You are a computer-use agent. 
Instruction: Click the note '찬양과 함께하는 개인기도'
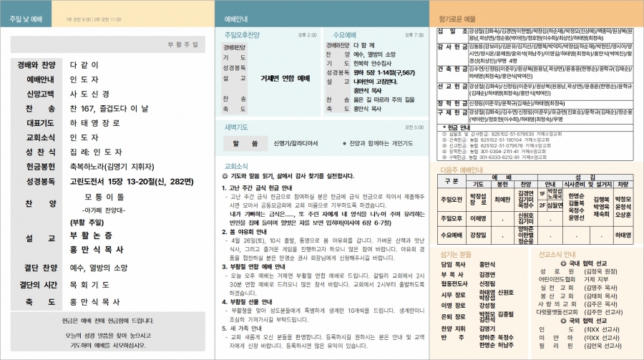pyautogui.click(x=381, y=143)
